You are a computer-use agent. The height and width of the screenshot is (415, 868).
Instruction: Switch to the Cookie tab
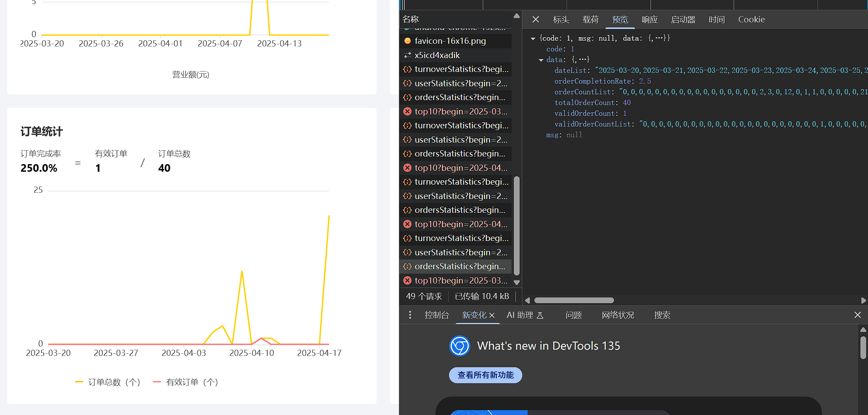751,19
